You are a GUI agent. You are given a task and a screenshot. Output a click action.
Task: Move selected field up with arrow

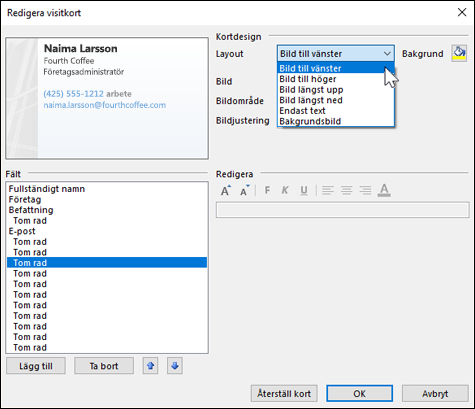pos(150,366)
